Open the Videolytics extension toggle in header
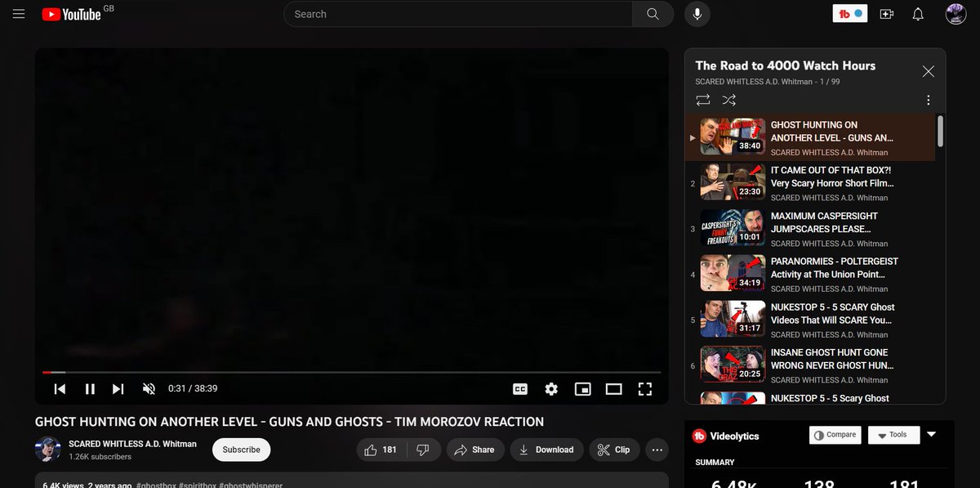980x488 pixels. tap(849, 14)
